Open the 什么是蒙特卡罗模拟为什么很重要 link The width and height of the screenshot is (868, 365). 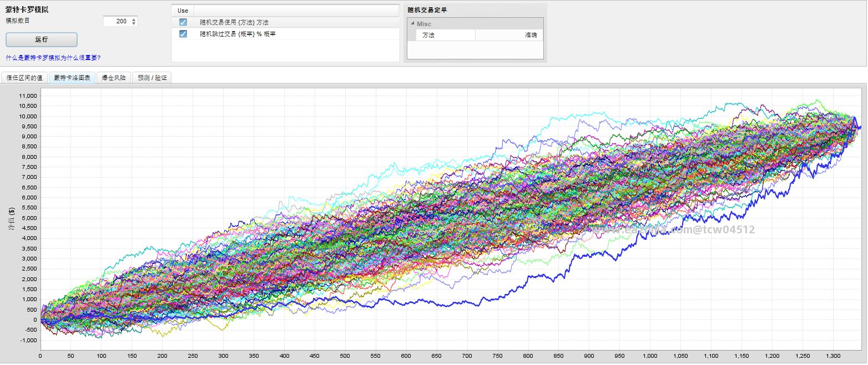(53, 57)
